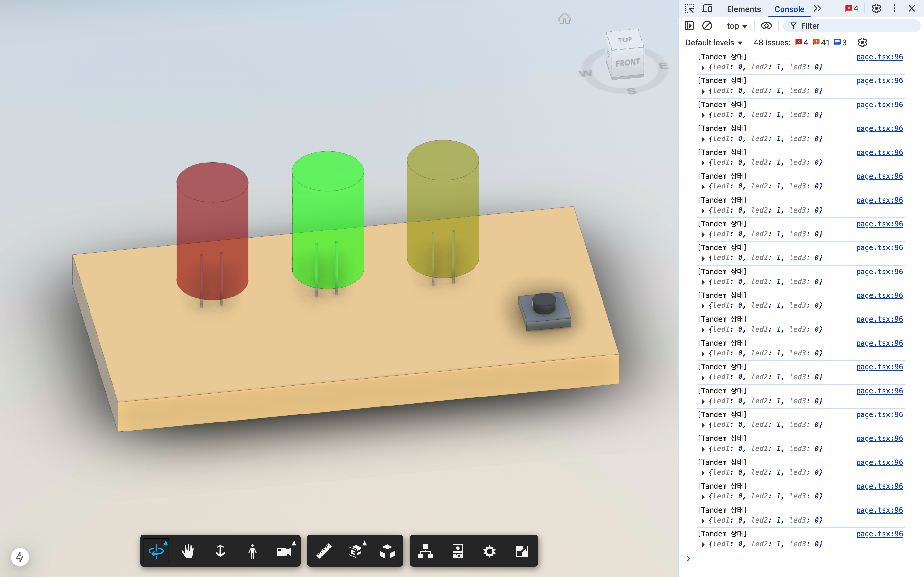Screen dimensions: 924x577
Task: Toggle live expression eye icon
Action: click(x=766, y=26)
